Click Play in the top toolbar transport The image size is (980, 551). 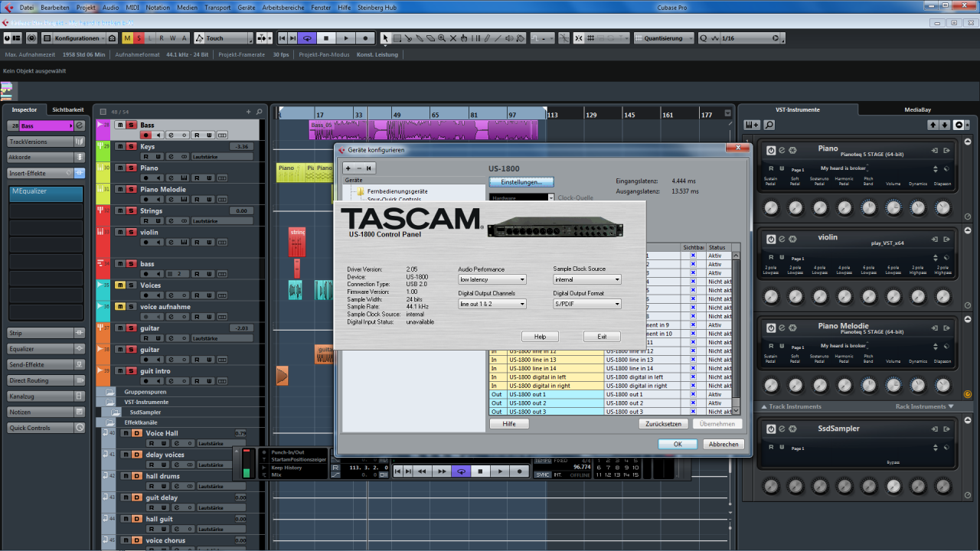(x=346, y=38)
